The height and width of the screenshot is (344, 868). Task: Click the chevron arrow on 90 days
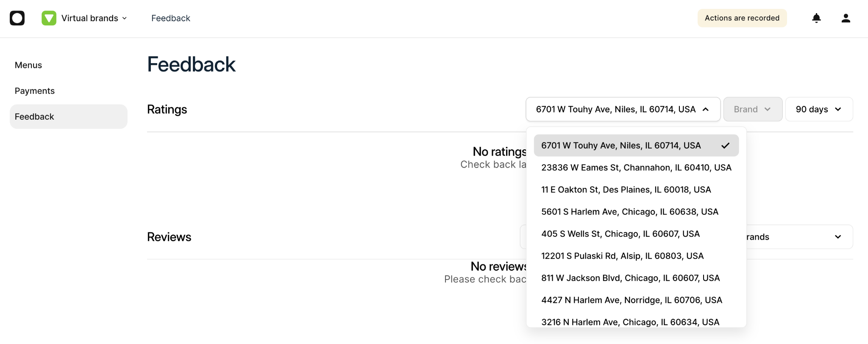838,109
